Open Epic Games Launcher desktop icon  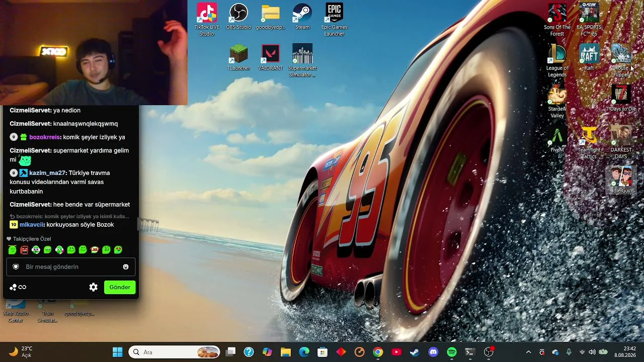pos(334,20)
